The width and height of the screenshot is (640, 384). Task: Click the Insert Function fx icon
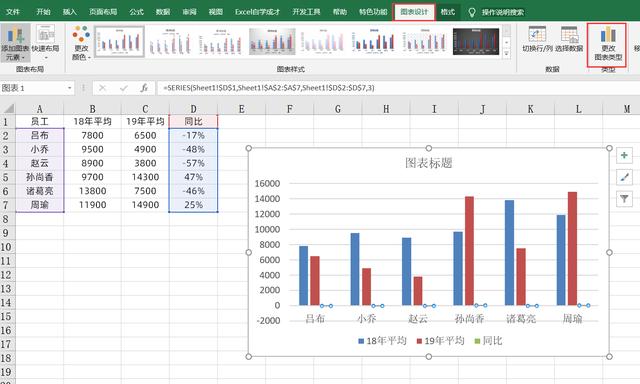click(144, 88)
